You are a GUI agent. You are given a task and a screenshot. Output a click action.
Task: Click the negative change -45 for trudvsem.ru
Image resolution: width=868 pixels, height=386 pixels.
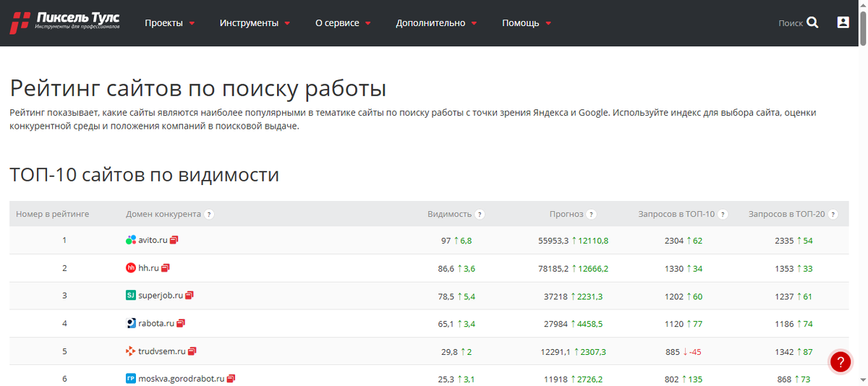696,352
